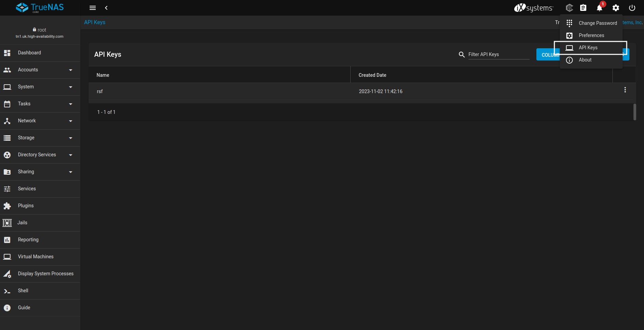Image resolution: width=644 pixels, height=330 pixels.
Task: Select About in the settings menu
Action: tap(585, 60)
